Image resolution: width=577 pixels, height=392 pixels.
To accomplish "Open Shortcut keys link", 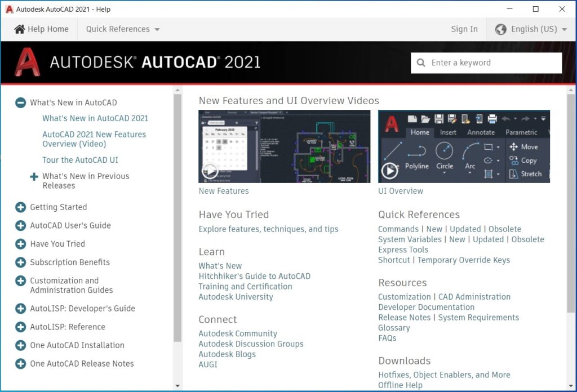I will pos(394,260).
